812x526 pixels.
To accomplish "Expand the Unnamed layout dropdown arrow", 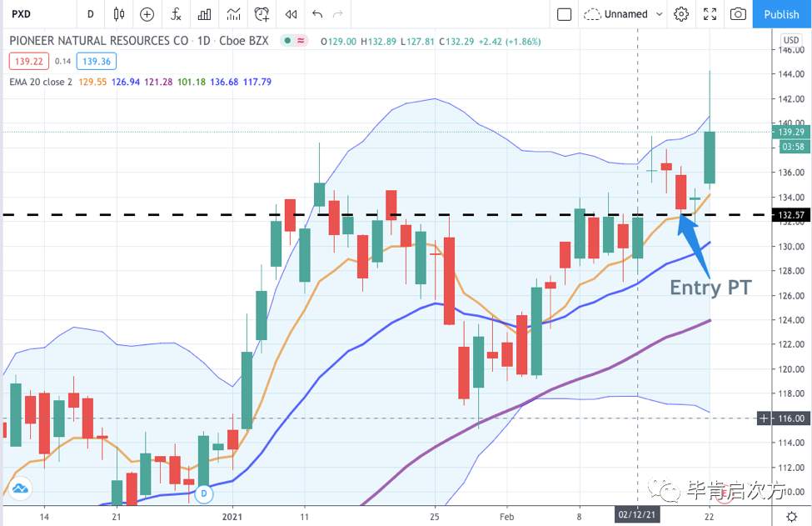I will (660, 14).
